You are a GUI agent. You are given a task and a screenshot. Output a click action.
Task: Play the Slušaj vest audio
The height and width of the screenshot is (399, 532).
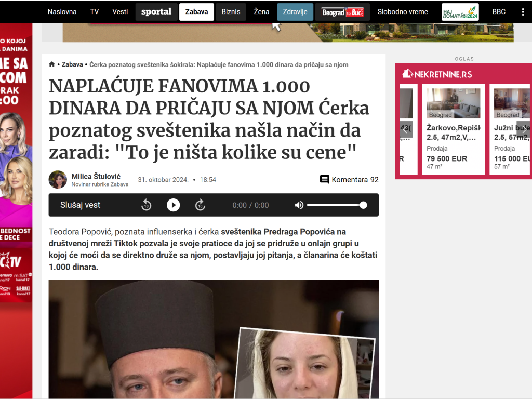click(x=173, y=205)
